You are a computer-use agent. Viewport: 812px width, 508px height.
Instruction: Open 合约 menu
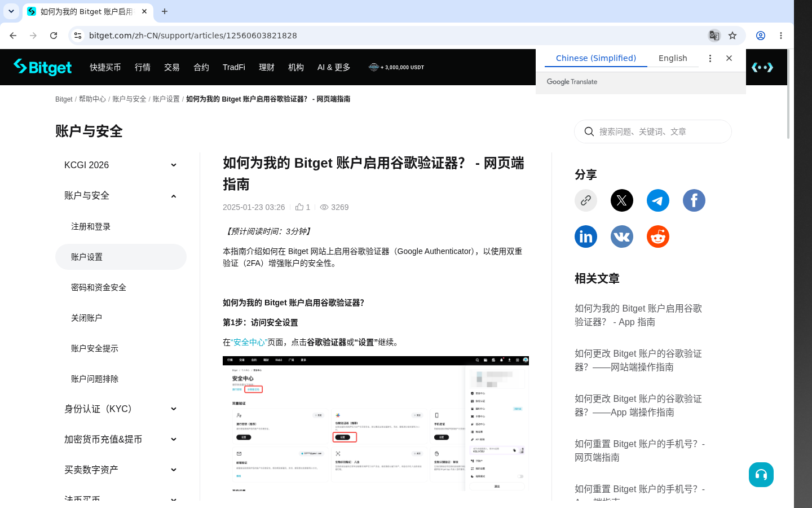coord(201,67)
